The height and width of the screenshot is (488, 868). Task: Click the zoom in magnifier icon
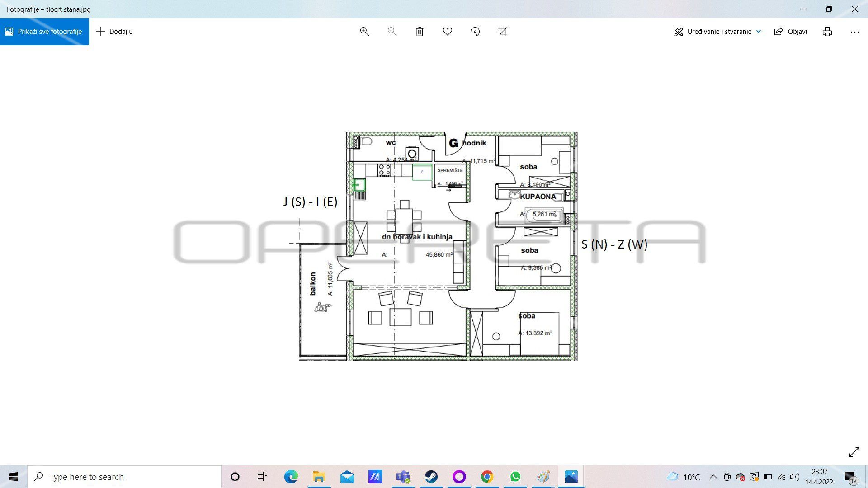(363, 31)
